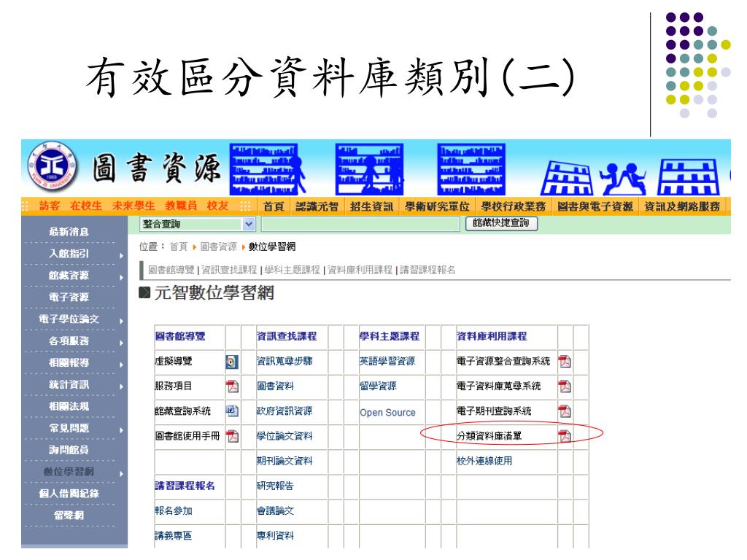Click the search text field beside 整合查詢
Viewport: 747px width, 560px height.
360,225
